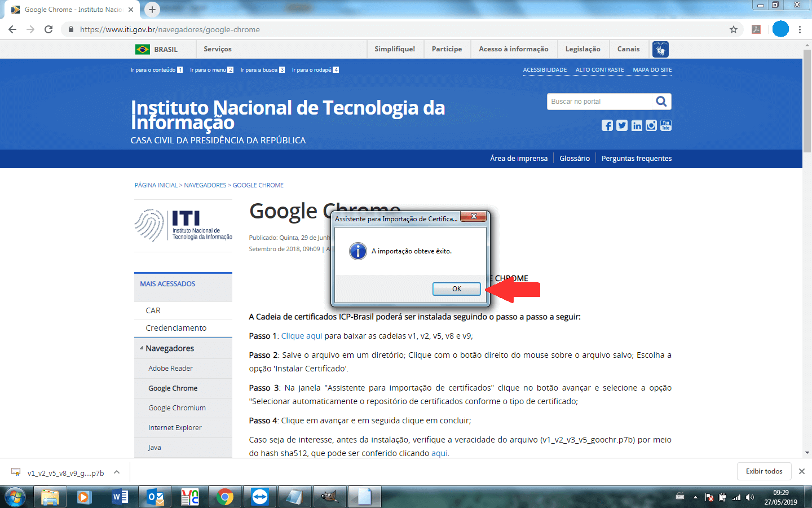Click the page vertical scrollbar
Screen dimensions: 812x508
pyautogui.click(x=807, y=101)
